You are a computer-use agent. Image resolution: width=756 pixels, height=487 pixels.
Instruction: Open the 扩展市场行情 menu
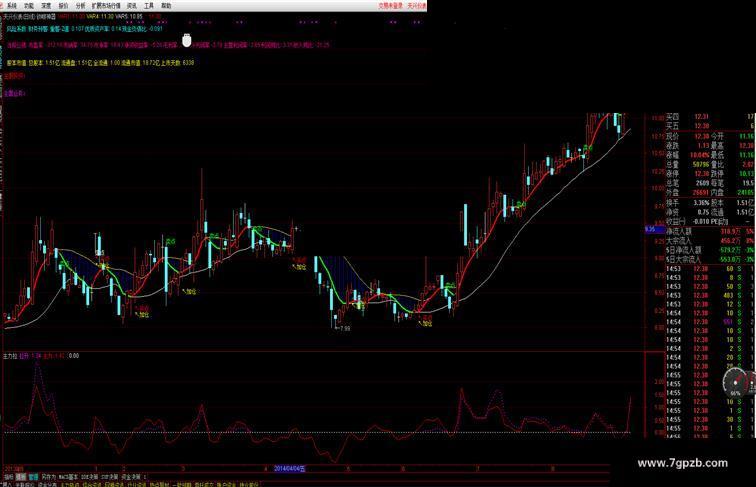coord(106,6)
